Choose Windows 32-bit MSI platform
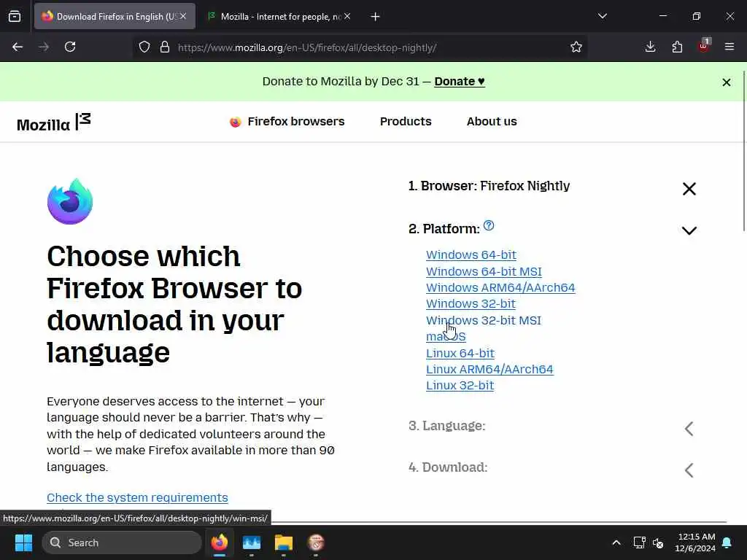Image resolution: width=747 pixels, height=560 pixels. point(484,321)
